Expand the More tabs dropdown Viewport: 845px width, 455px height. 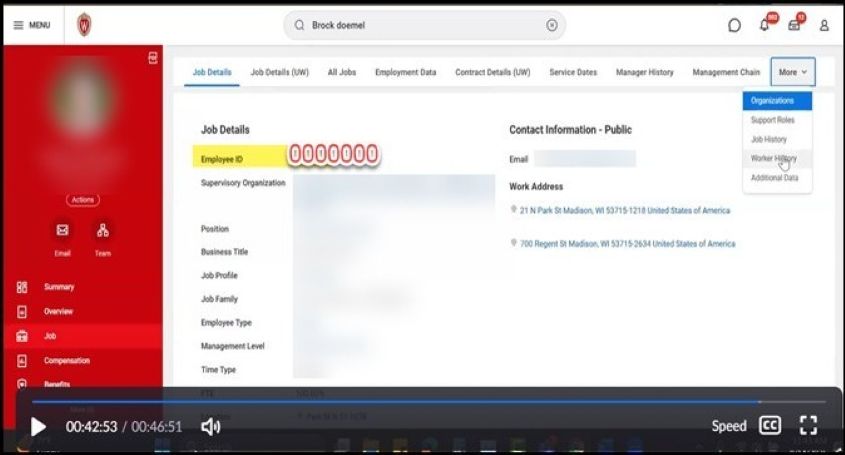(x=793, y=72)
